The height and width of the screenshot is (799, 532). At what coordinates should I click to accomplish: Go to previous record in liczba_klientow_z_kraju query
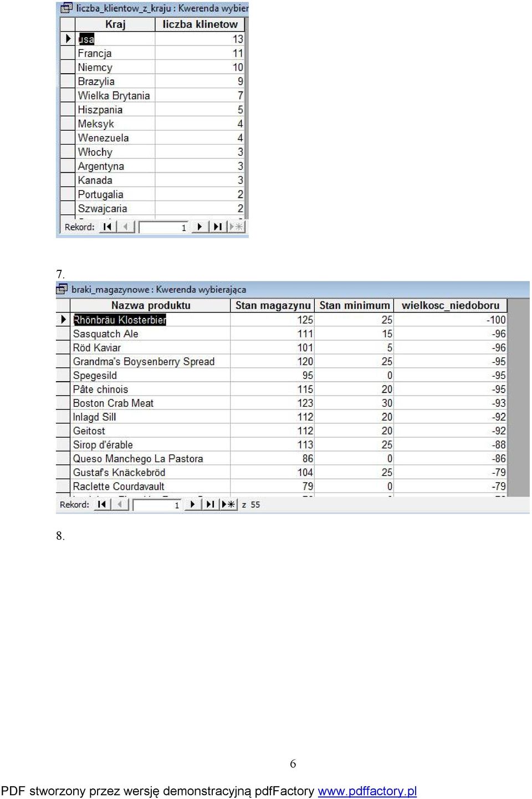126,227
